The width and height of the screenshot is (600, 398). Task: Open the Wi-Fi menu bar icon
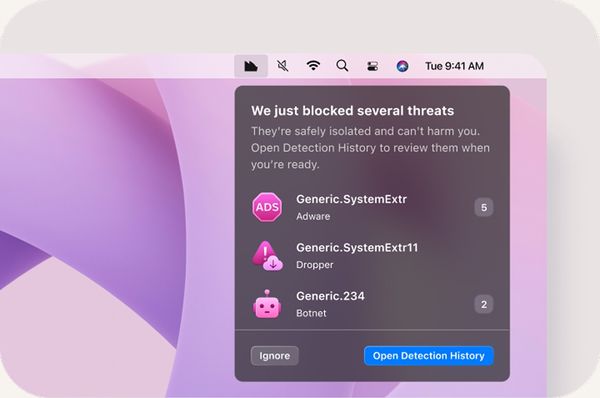pos(313,66)
